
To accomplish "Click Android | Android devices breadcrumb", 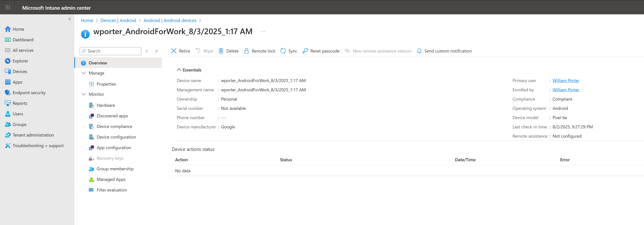I will tap(170, 20).
